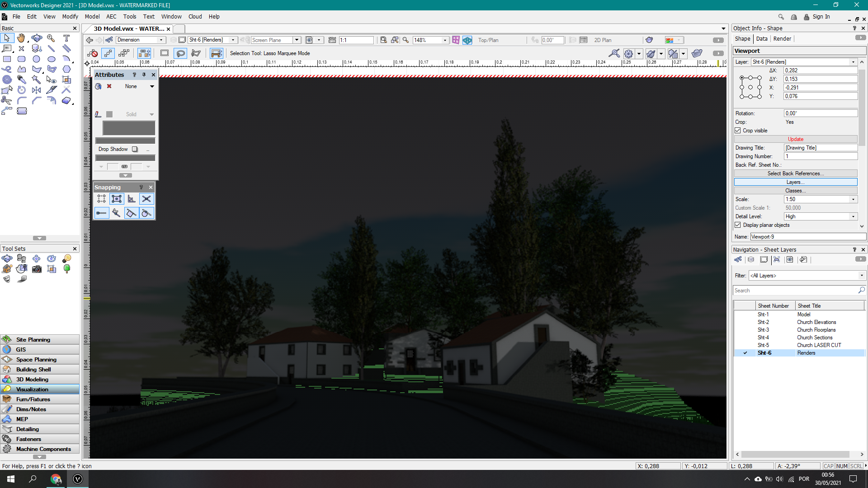Pick the Eraser tool
This screenshot has height=488, width=868.
coord(66,100)
